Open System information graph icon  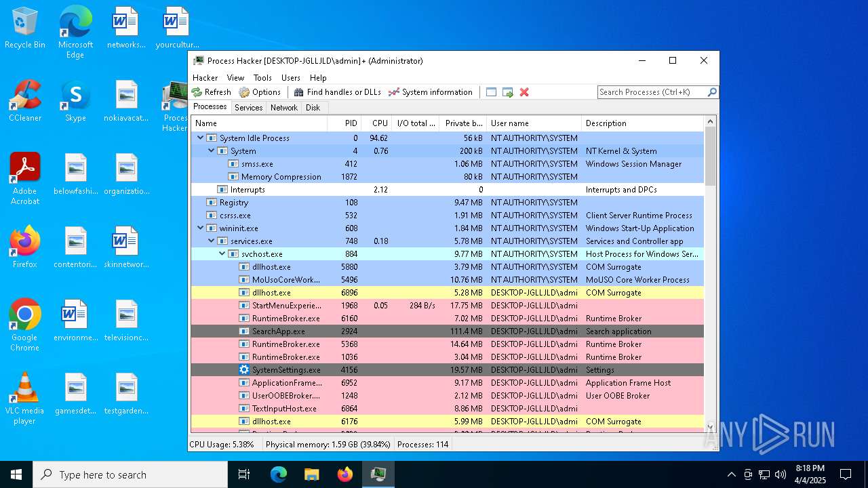[x=393, y=92]
